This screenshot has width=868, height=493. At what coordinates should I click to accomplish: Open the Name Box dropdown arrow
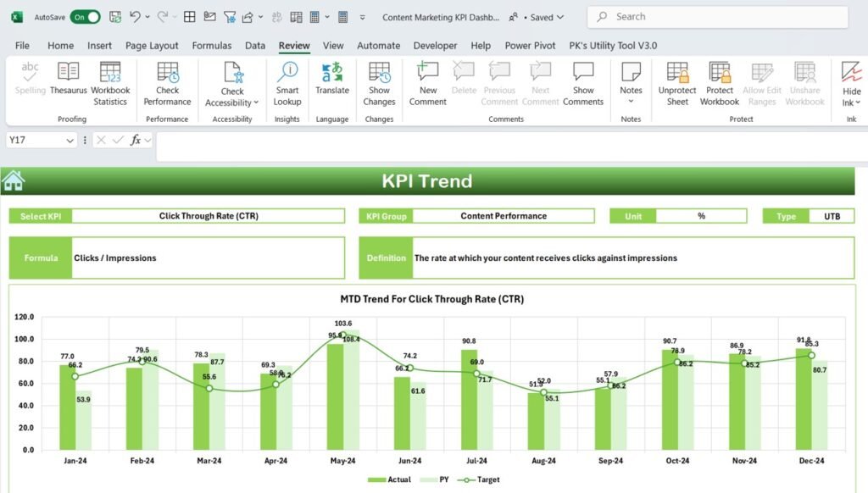pos(68,139)
